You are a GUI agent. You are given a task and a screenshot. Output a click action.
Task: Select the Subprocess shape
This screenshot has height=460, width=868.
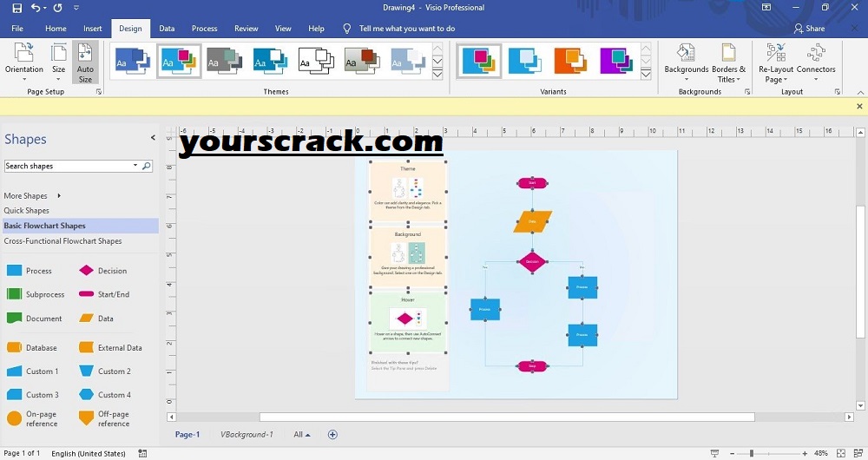click(x=15, y=294)
